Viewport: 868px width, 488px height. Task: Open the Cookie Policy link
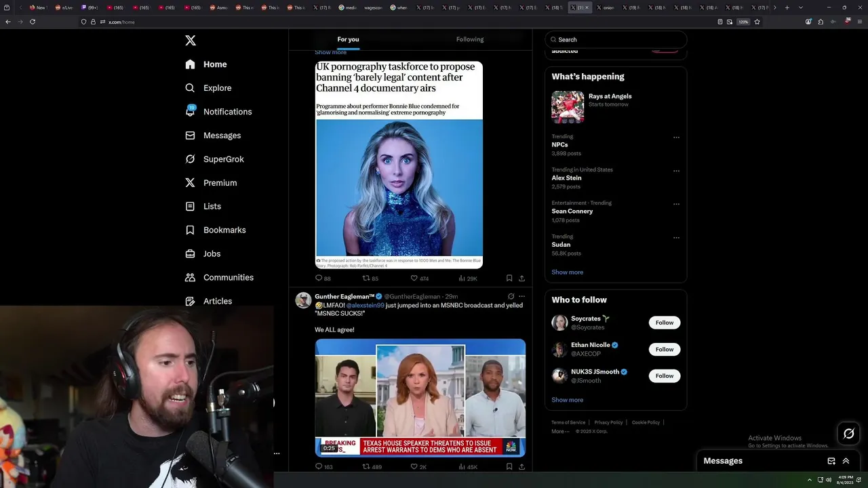click(x=646, y=422)
